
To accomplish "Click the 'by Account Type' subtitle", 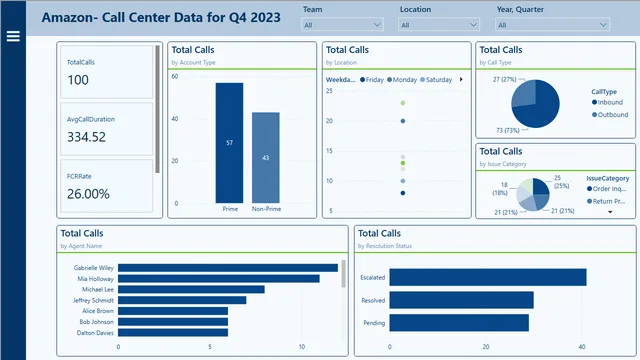I will [193, 62].
